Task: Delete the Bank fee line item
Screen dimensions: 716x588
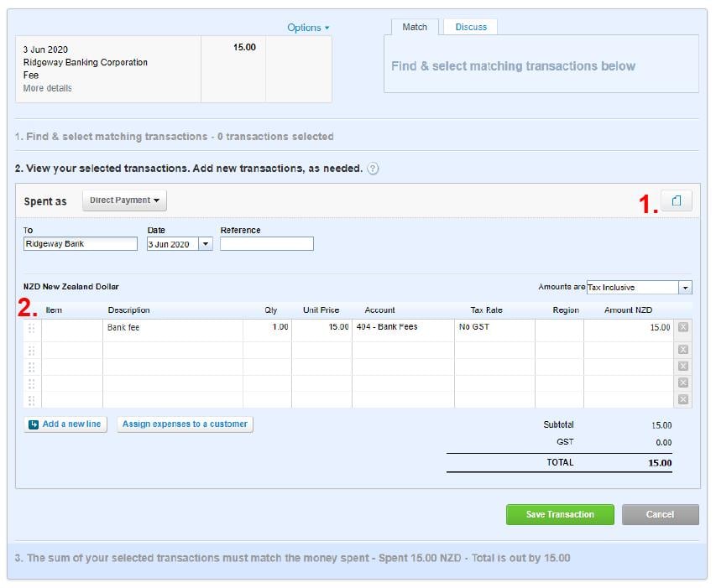Action: pos(683,328)
